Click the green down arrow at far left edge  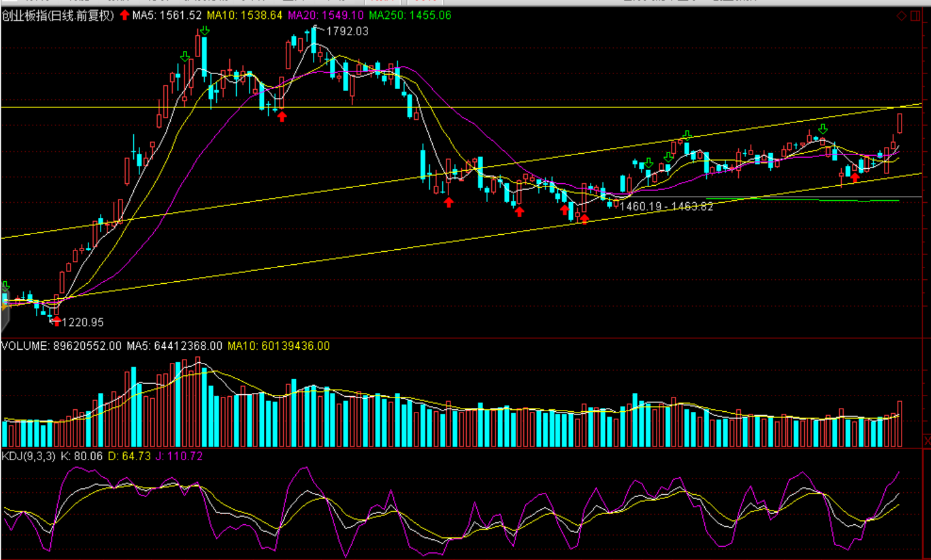tap(5, 287)
